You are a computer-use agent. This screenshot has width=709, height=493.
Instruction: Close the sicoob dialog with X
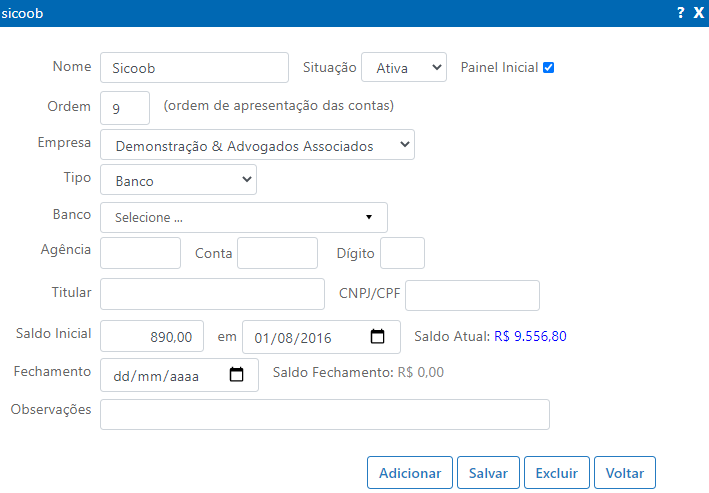coord(699,13)
